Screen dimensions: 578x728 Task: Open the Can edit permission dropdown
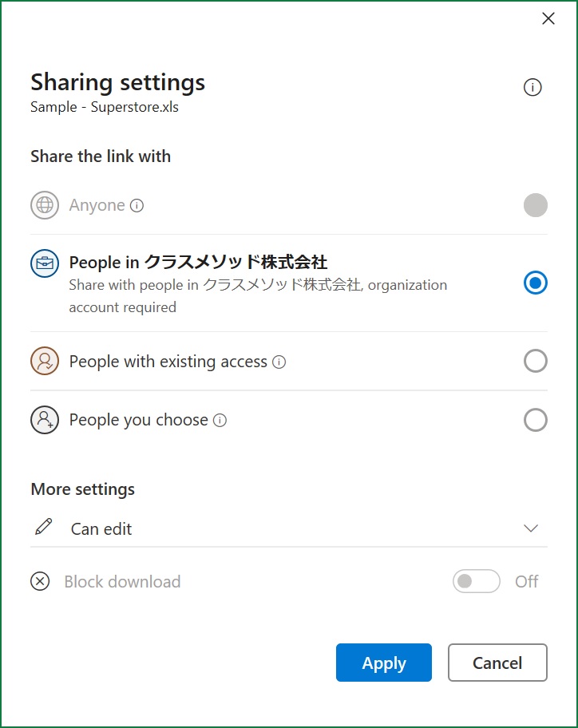(289, 528)
